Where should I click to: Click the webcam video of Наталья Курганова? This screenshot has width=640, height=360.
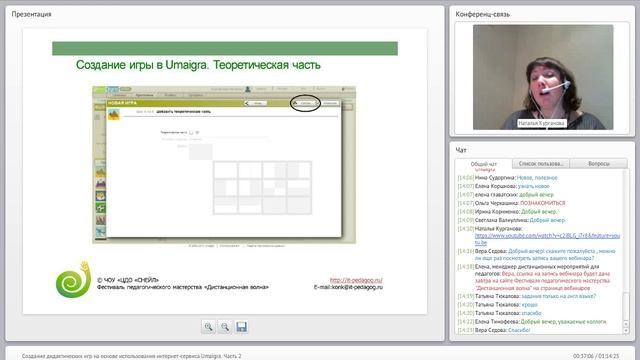(543, 77)
